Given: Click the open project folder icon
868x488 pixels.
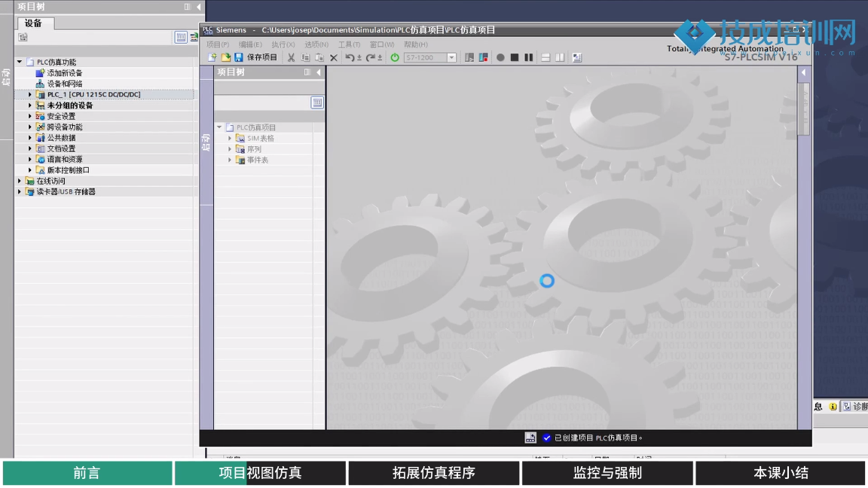Looking at the screenshot, I should pyautogui.click(x=225, y=58).
